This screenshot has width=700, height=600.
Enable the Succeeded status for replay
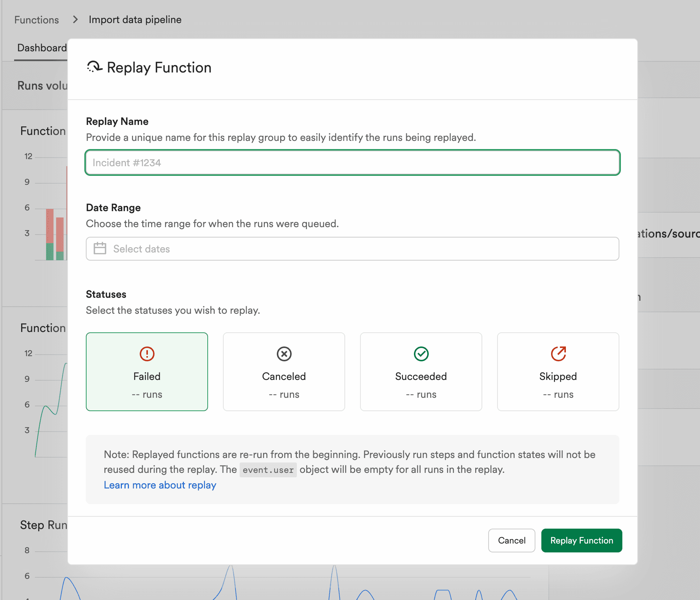click(x=421, y=372)
